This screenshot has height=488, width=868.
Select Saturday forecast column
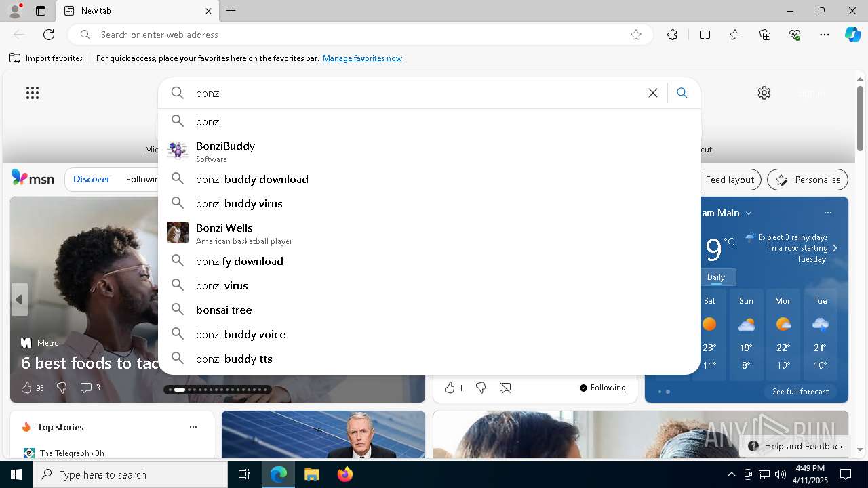tap(709, 335)
